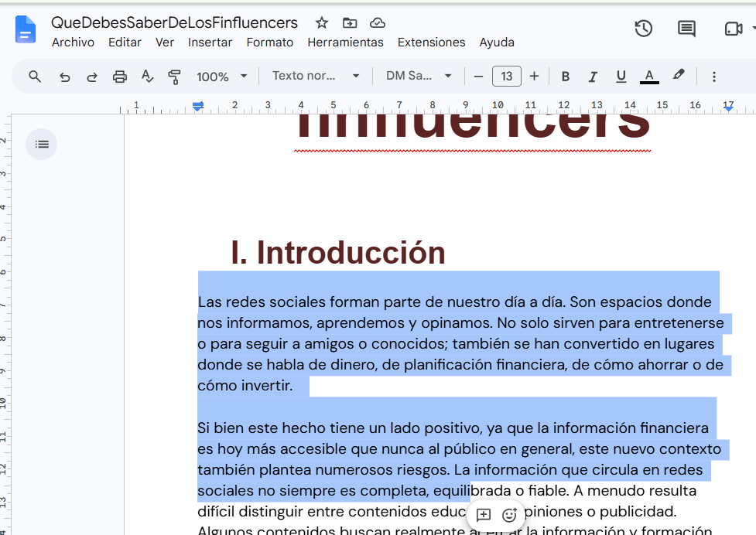Click the move to folder icon

click(350, 22)
